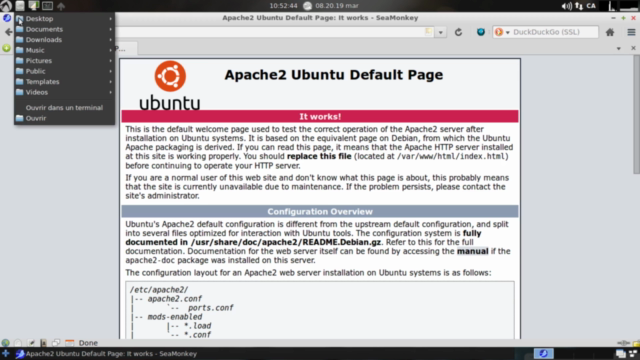
Task: Choose Ouvrir dans un terminal
Action: 64,108
